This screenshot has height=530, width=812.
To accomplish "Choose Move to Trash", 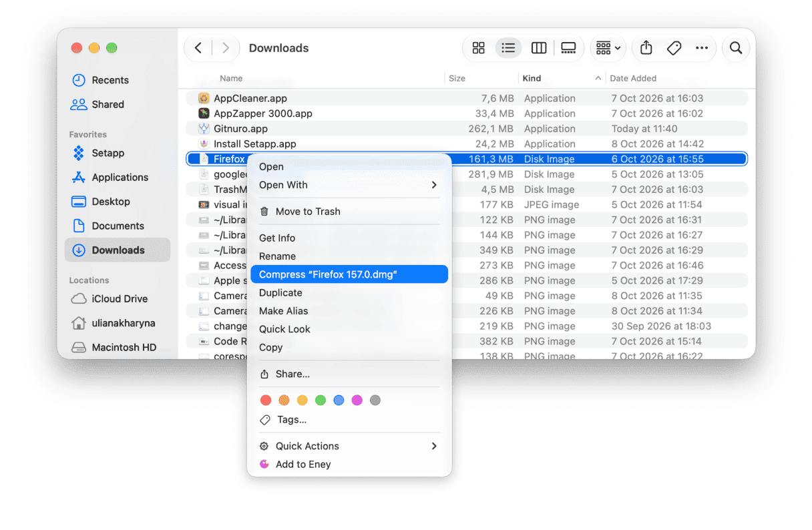I will (x=349, y=212).
